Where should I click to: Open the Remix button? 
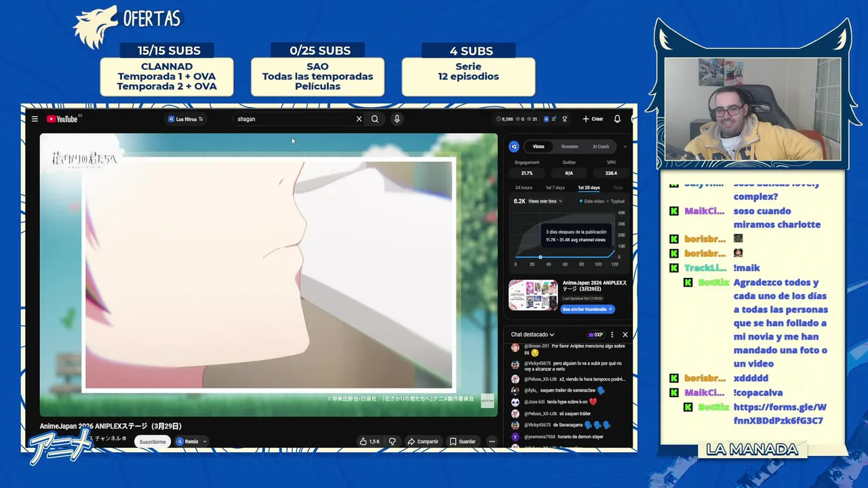click(188, 441)
